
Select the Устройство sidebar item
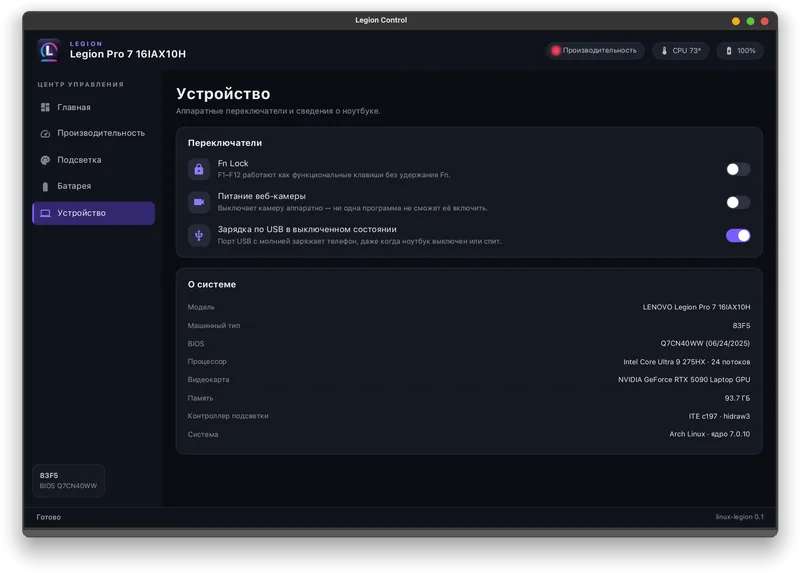pyautogui.click(x=93, y=213)
